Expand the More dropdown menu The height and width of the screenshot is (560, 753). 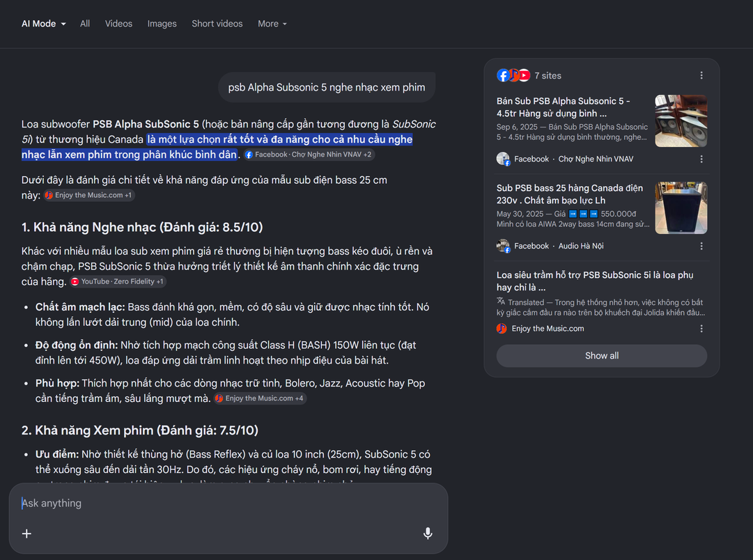272,24
